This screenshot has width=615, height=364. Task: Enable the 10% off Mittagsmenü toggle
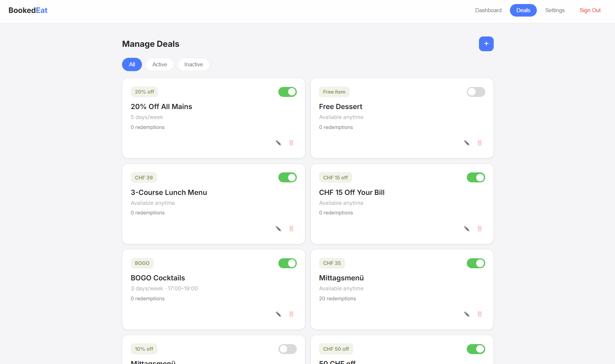coord(288,349)
